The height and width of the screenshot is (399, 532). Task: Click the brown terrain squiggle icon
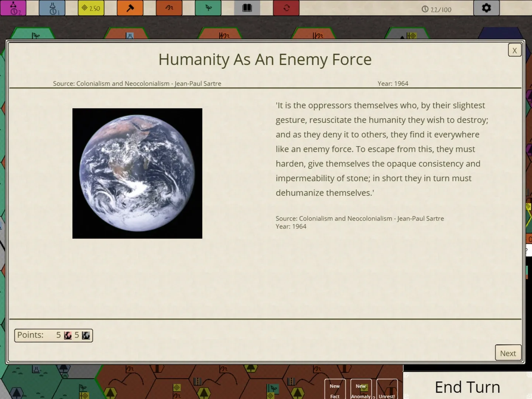[169, 8]
